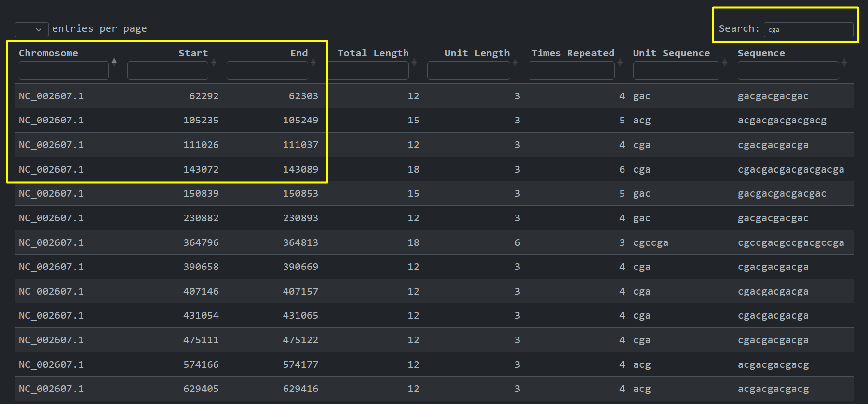Sort by the Total Length header
Screen dimensions: 868x404
click(x=373, y=53)
